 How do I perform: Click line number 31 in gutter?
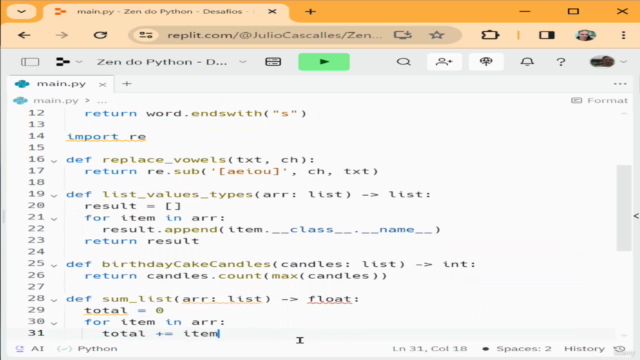coord(36,333)
